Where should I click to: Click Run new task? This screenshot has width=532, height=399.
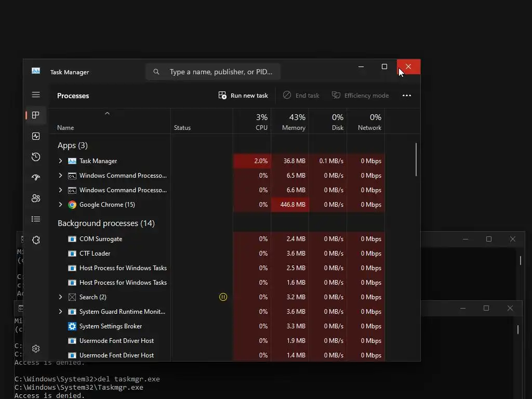pos(243,96)
